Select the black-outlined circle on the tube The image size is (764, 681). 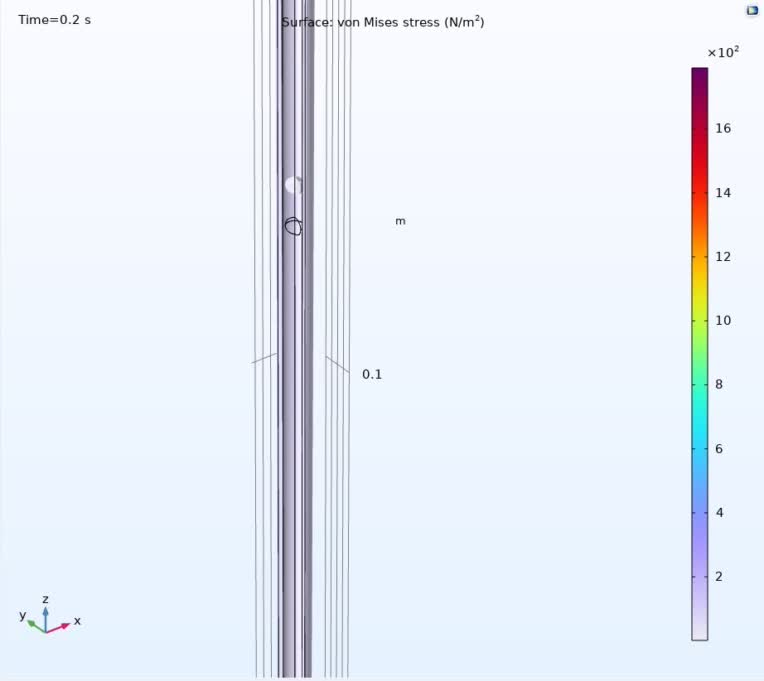(293, 227)
